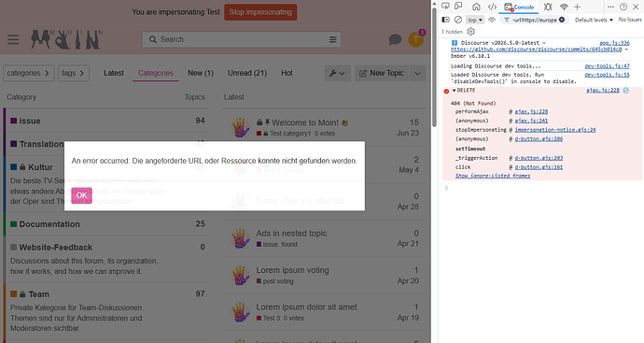
Task: Open the DevTools help question icon
Action: (623, 7)
